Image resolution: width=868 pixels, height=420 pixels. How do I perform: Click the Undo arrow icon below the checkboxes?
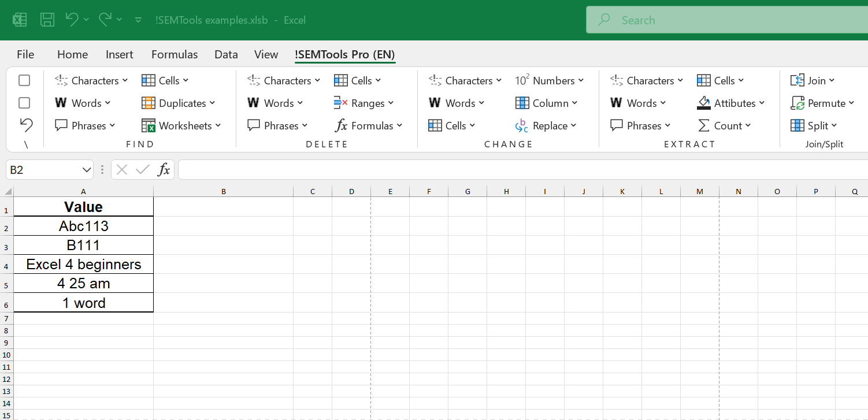coord(26,125)
